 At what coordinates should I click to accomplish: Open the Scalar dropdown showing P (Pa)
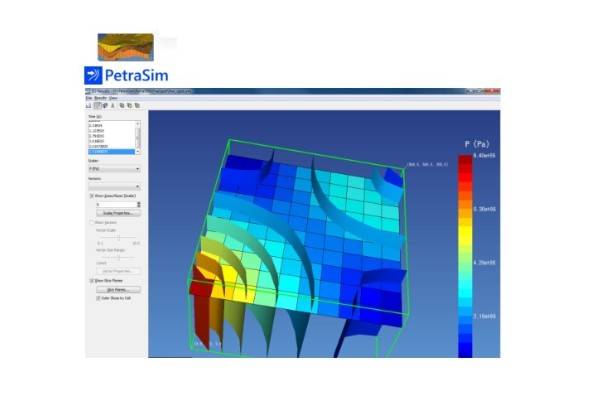tap(114, 169)
